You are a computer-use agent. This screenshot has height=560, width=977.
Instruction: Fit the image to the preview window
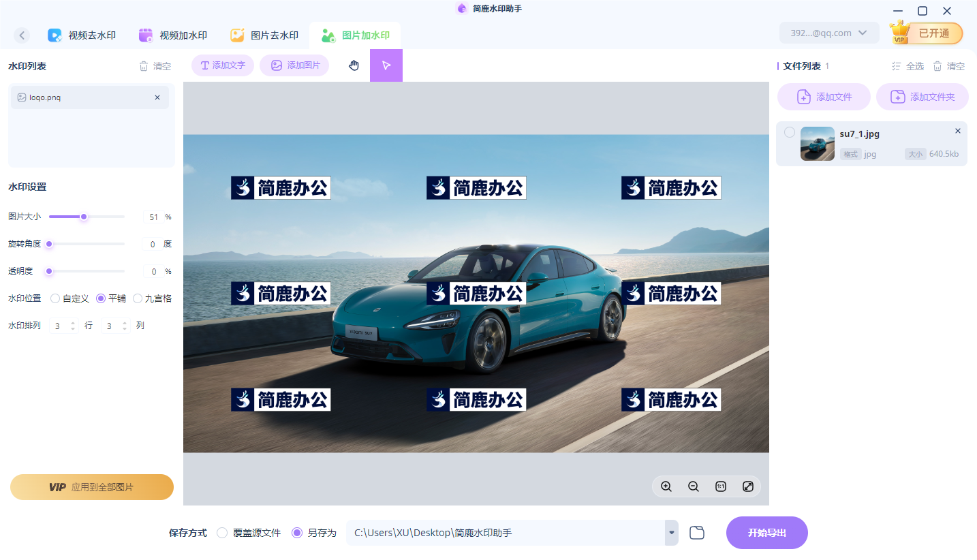point(747,486)
